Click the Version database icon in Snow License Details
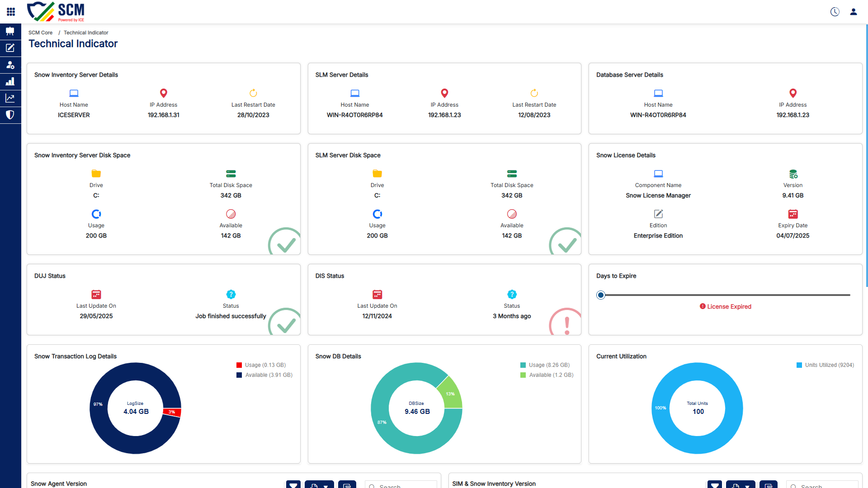 793,174
